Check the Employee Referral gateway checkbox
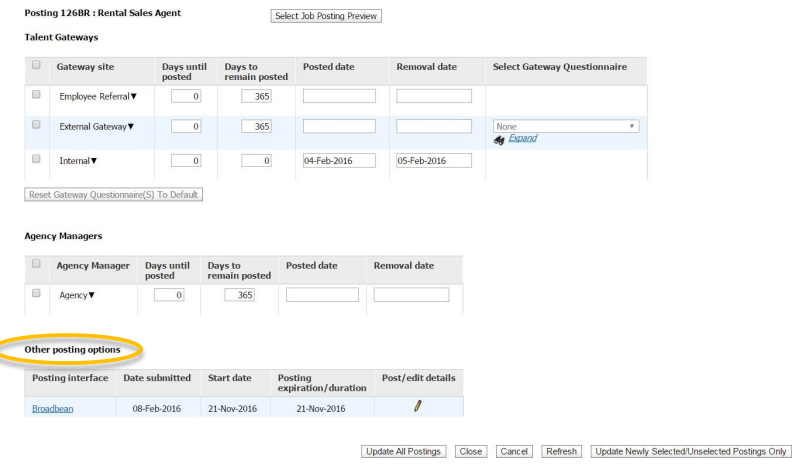Screen dimensions: 795x471 point(36,94)
